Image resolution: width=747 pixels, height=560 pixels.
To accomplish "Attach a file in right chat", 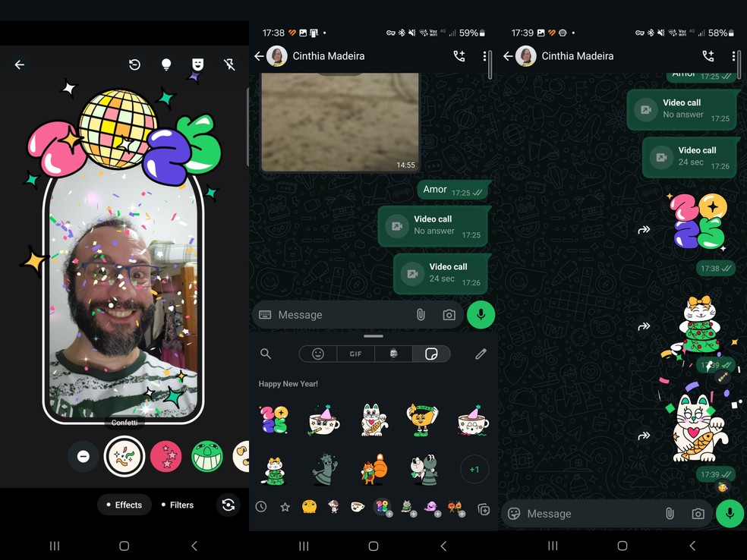I will tap(670, 513).
